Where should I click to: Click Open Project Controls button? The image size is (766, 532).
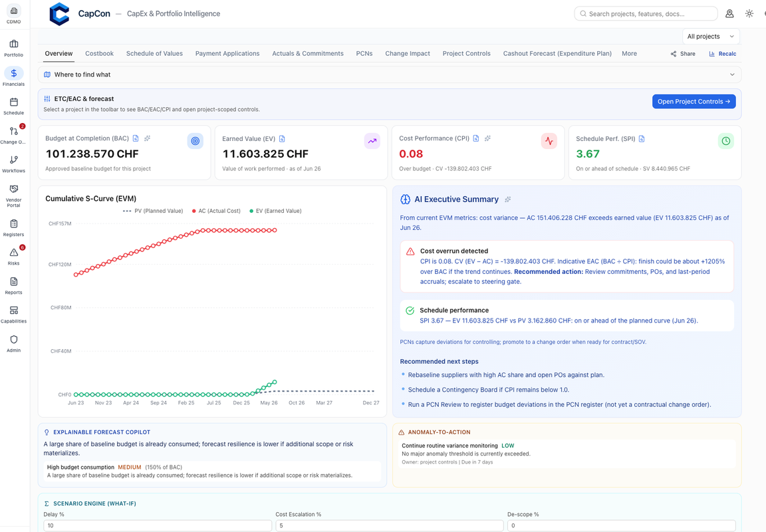(694, 102)
